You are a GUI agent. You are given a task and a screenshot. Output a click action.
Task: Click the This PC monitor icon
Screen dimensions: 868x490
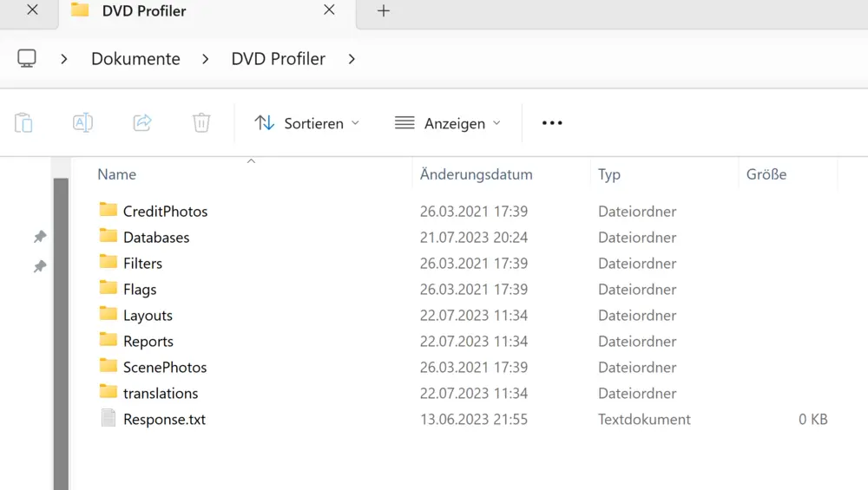[x=27, y=59]
